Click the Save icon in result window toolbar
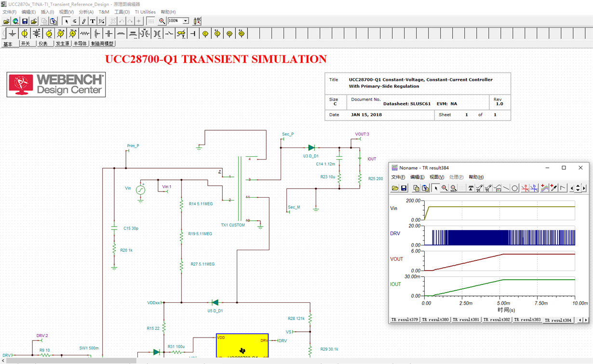 pos(404,188)
